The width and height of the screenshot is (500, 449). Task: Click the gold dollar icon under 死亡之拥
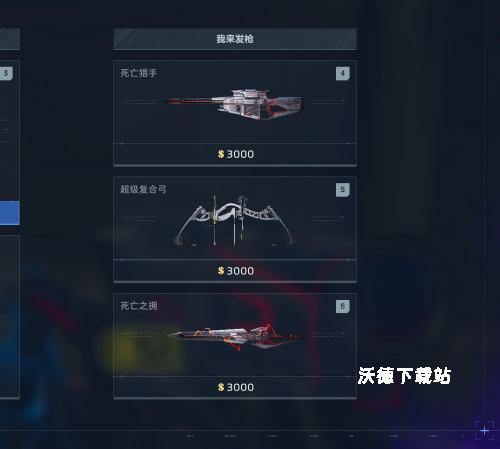(x=221, y=387)
